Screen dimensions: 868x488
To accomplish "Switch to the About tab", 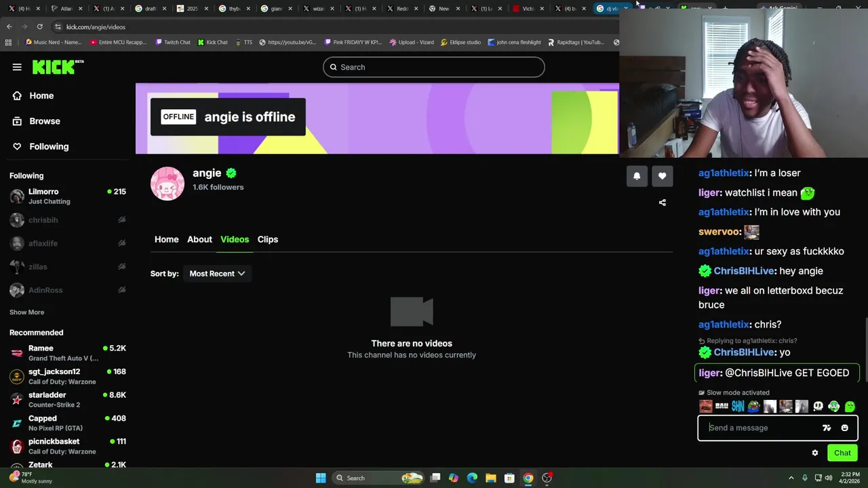I will pyautogui.click(x=199, y=239).
